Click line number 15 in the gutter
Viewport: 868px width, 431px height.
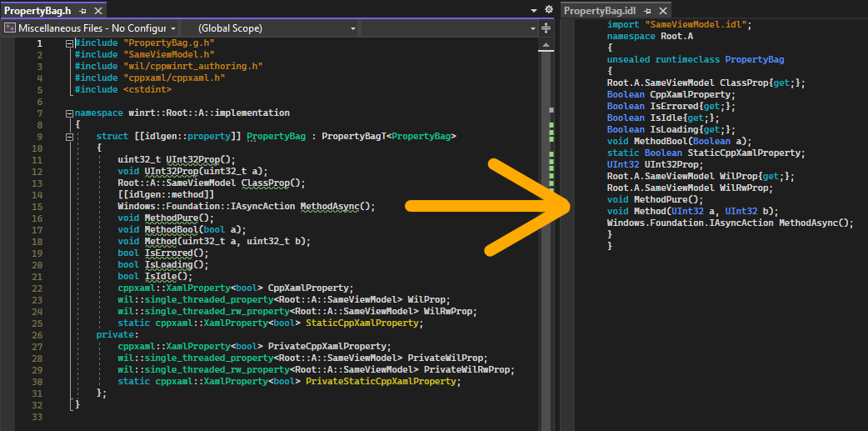pyautogui.click(x=37, y=206)
